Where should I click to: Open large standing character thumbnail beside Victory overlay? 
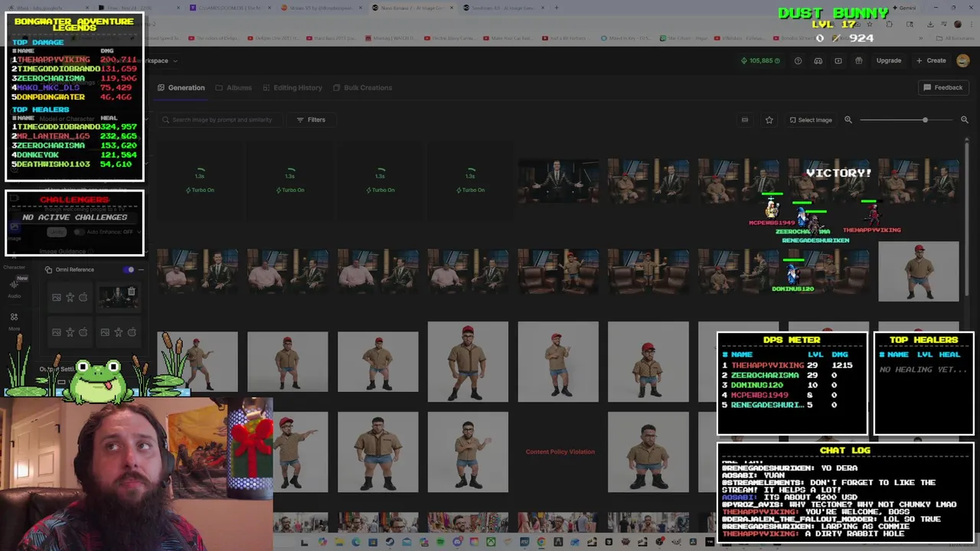919,272
